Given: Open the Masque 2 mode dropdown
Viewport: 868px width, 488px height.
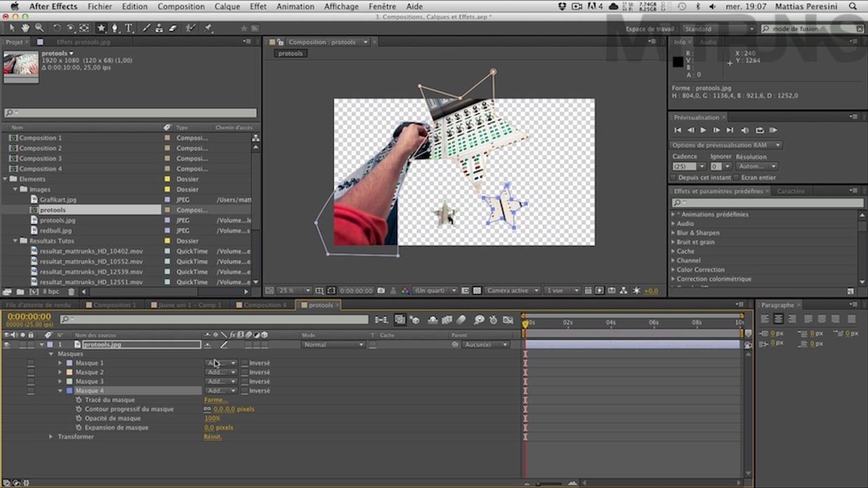Looking at the screenshot, I should point(221,372).
